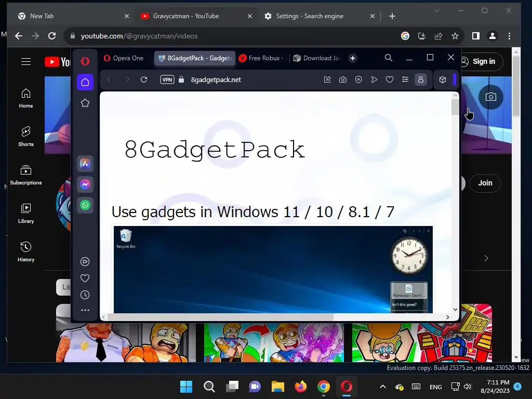
Task: Switch to the 8GadgetPack - Gadgets tab
Action: tap(195, 58)
